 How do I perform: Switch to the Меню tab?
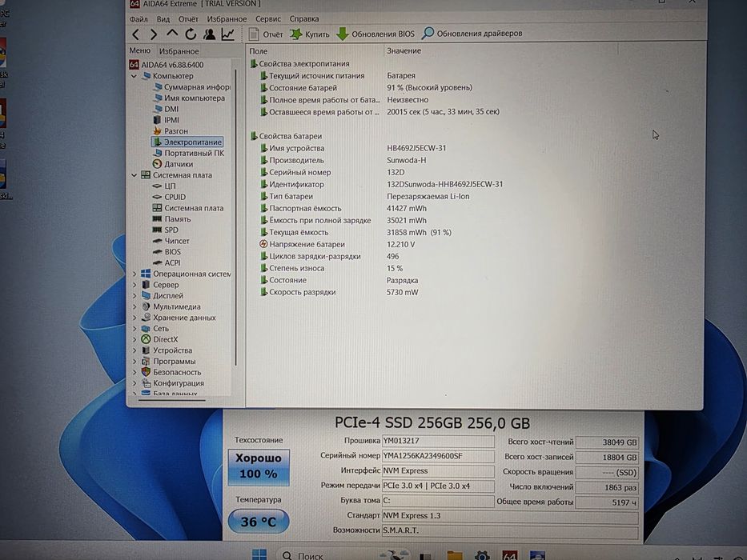tap(139, 50)
